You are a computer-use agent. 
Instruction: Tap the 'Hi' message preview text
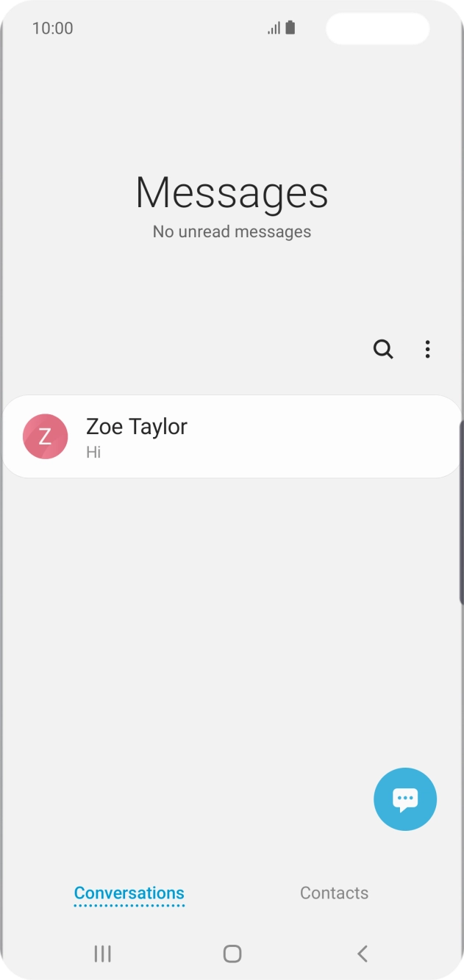[x=92, y=452]
